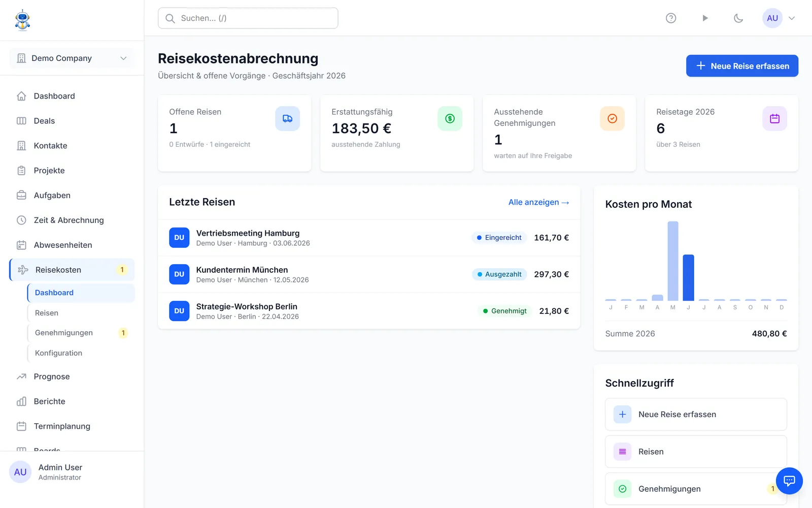This screenshot has height=508, width=812.
Task: Click green check icon beside Genehmigungen shortcut
Action: point(622,489)
